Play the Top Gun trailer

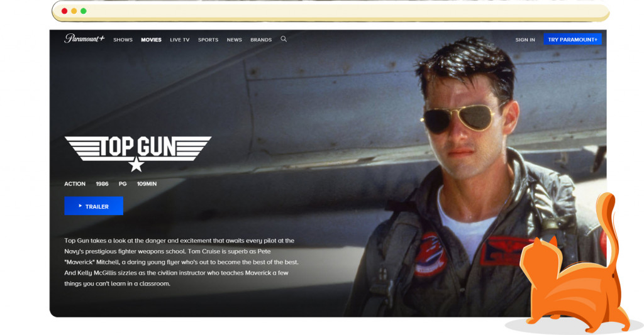point(94,206)
